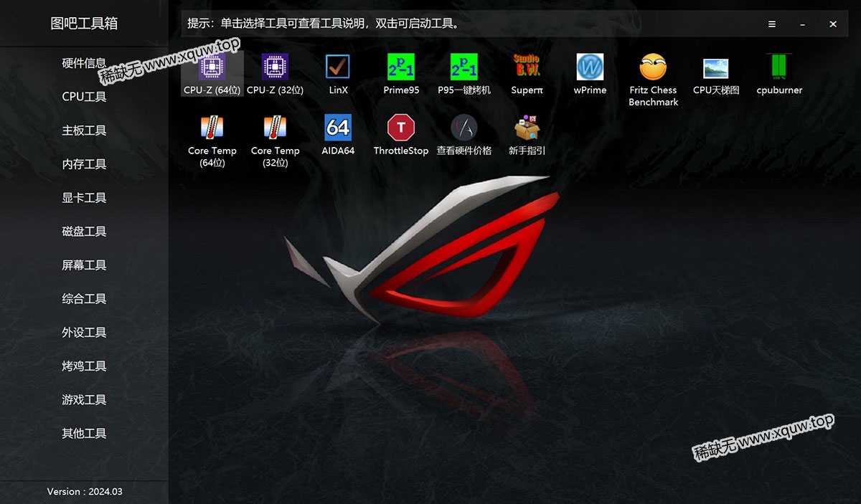Click the 查看硬件价格 icon
This screenshot has height=504, width=861.
464,128
